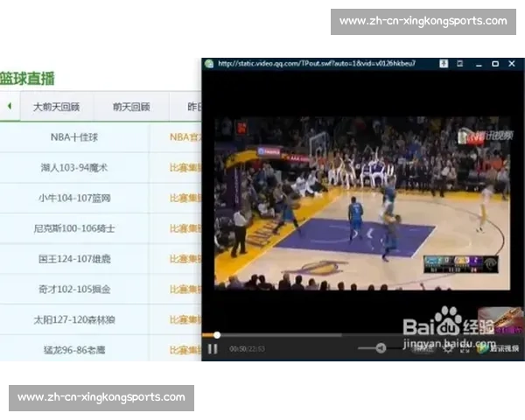Viewport: 525px width, 420px height.
Task: Open 比赛集锦 link for 湖人103-94魔术
Action: coord(185,167)
